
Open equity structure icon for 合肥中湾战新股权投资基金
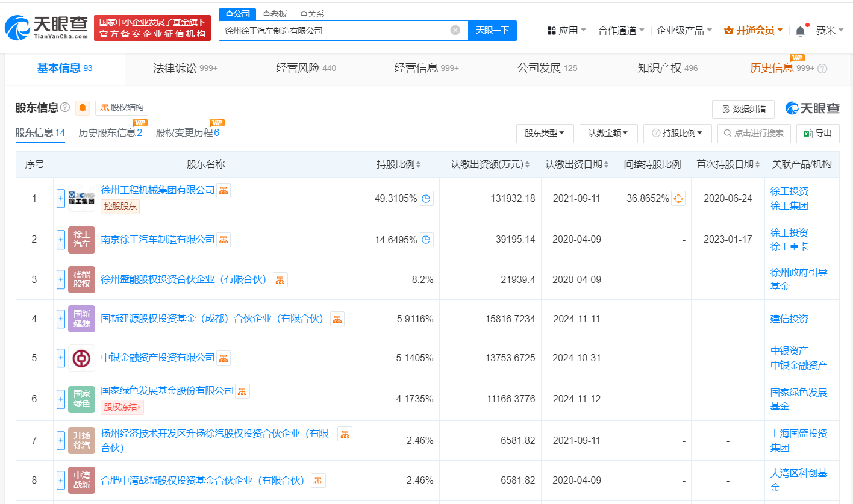pyautogui.click(x=318, y=481)
